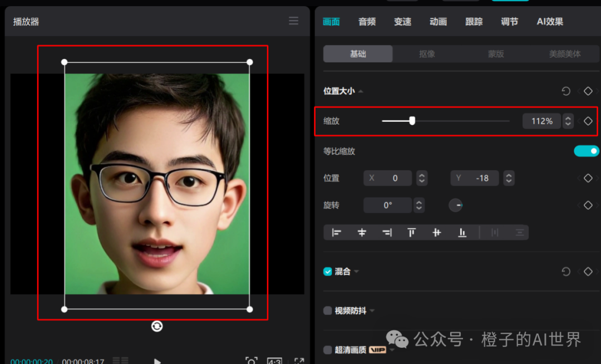Toggle the 等比缩放 uniform scale switch
The image size is (601, 364).
coord(587,151)
